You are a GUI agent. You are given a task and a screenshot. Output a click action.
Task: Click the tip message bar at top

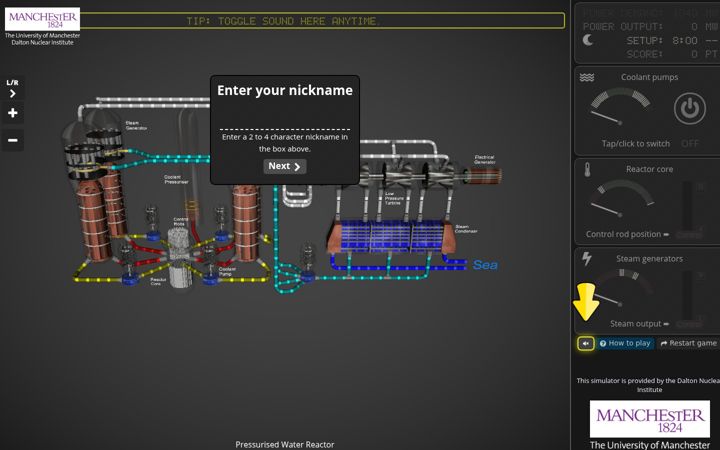[x=322, y=21]
